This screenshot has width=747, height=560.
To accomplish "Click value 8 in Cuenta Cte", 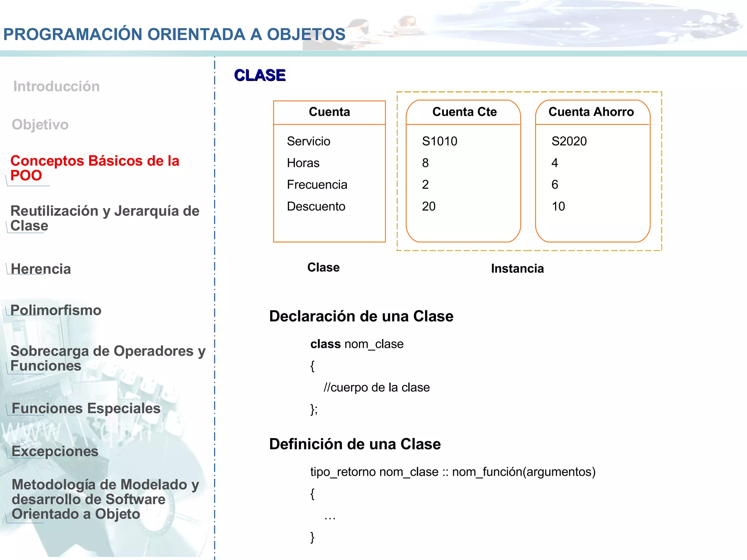I will click(425, 163).
